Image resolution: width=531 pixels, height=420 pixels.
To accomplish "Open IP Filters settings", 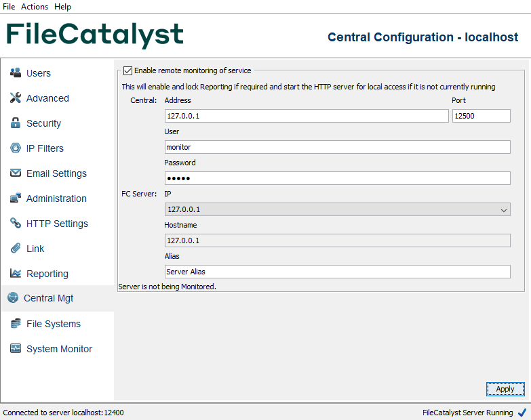I will click(x=45, y=148).
